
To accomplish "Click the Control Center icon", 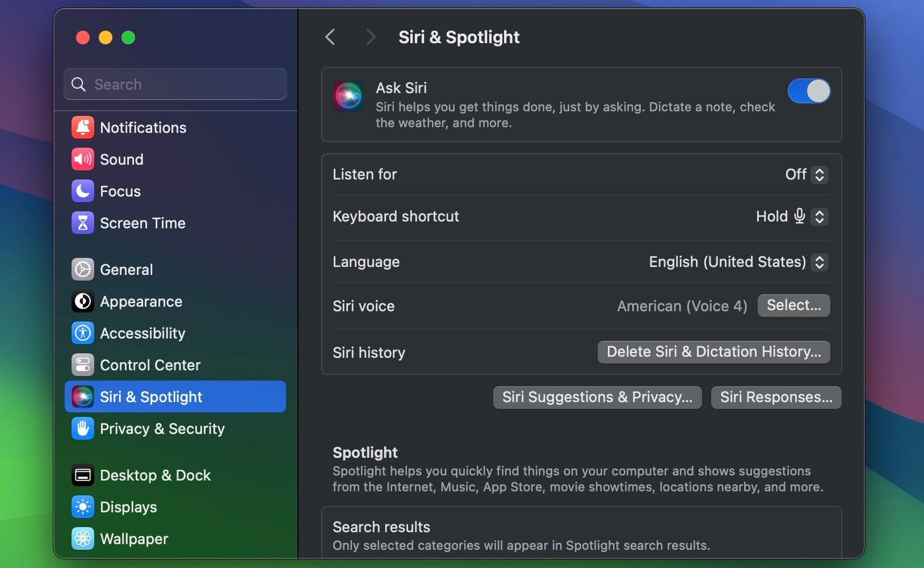I will (x=83, y=365).
